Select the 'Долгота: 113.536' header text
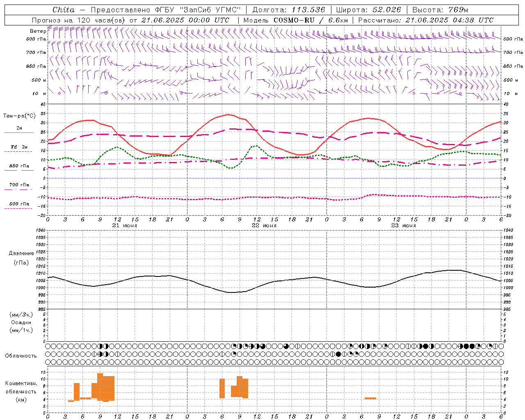The height and width of the screenshot is (420, 525). click(289, 10)
